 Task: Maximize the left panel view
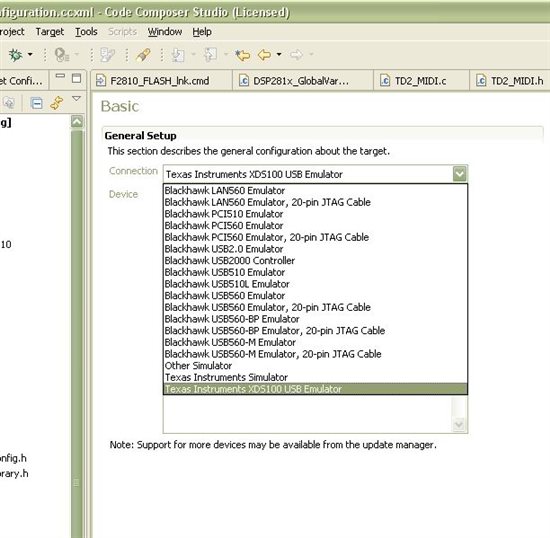click(x=76, y=78)
